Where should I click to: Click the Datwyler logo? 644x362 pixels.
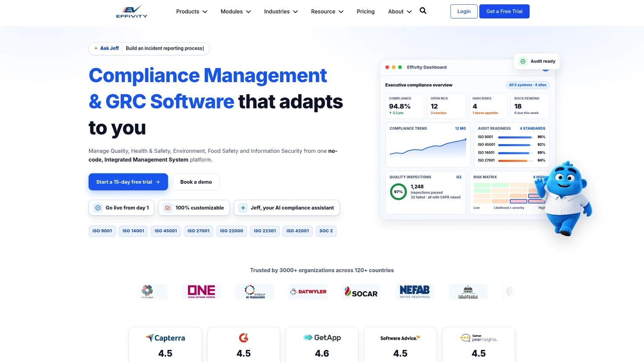click(308, 291)
